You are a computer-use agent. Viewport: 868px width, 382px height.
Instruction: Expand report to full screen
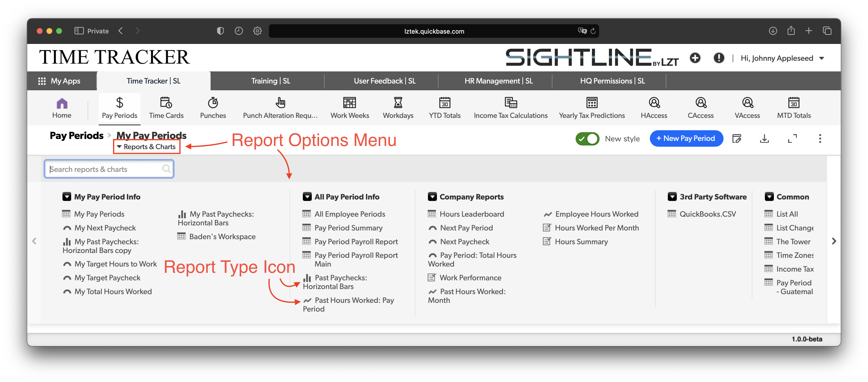tap(792, 138)
